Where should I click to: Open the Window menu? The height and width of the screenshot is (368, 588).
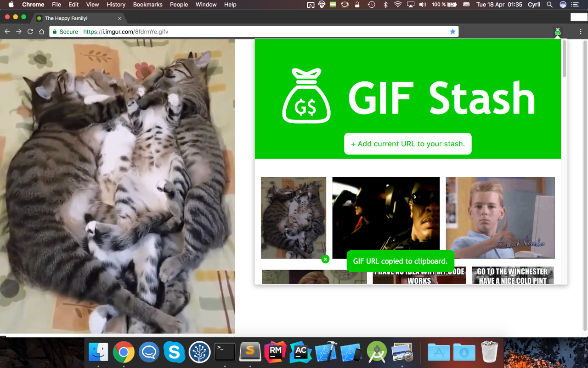(x=206, y=5)
